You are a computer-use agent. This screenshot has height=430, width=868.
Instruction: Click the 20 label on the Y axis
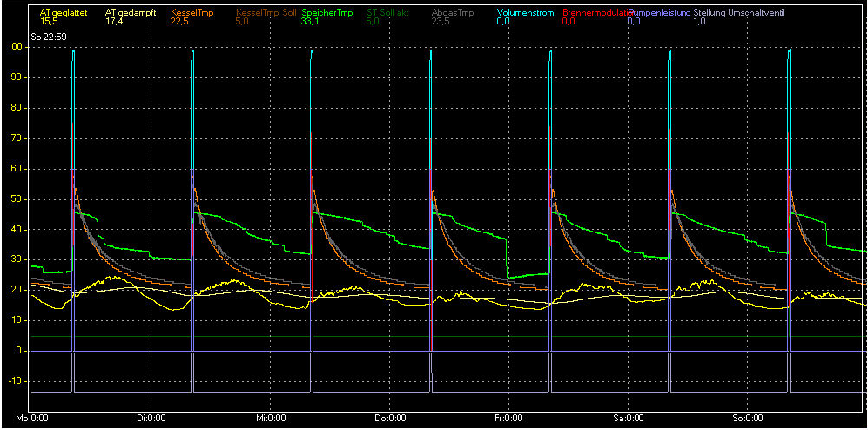click(15, 290)
